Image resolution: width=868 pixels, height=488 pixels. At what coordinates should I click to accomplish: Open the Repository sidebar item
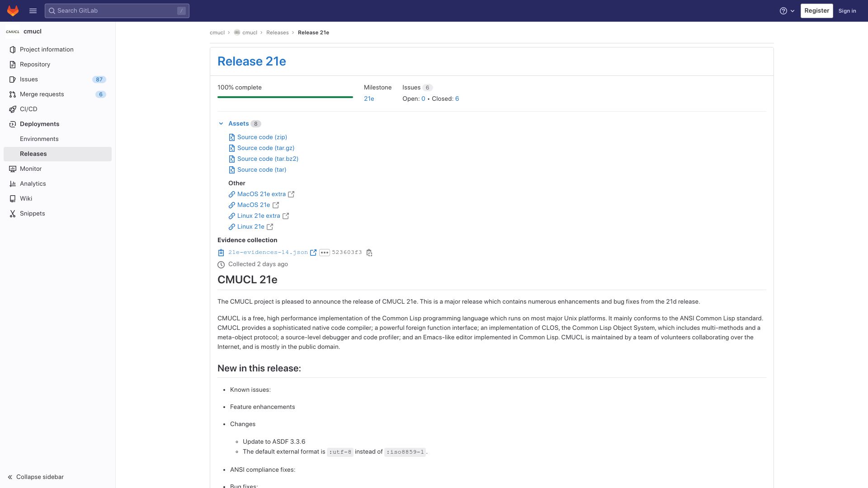click(x=57, y=65)
